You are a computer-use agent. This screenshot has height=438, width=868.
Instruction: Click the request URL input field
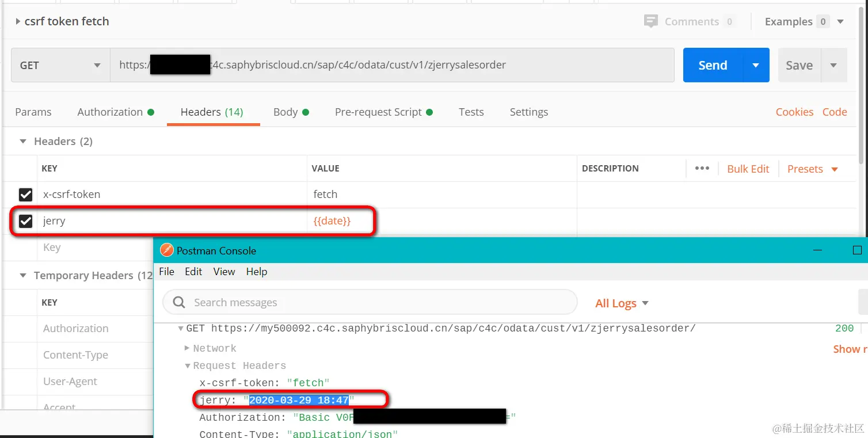pos(392,65)
